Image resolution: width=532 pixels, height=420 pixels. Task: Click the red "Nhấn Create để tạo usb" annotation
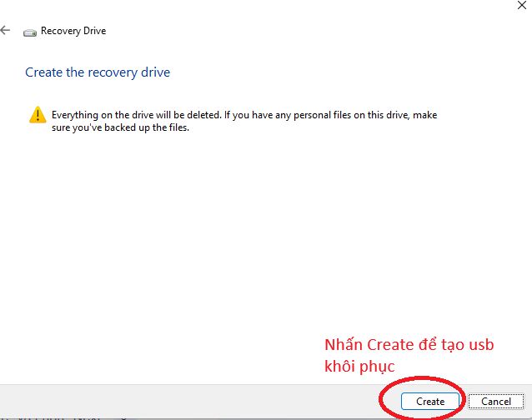409,345
